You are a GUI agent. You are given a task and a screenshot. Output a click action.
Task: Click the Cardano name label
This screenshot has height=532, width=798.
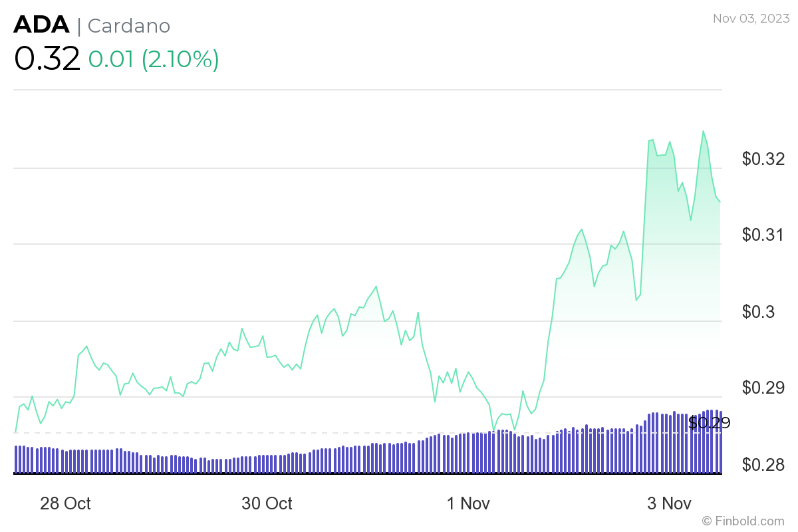[x=129, y=26]
